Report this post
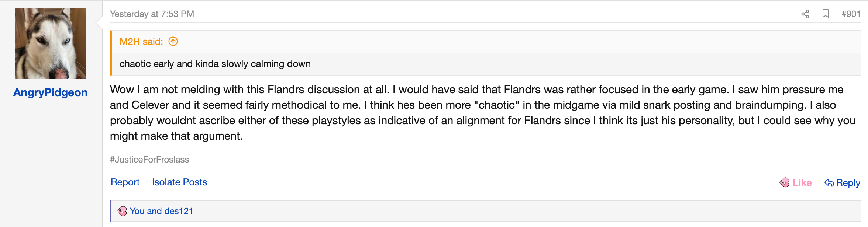This screenshot has width=868, height=227. pos(125,182)
